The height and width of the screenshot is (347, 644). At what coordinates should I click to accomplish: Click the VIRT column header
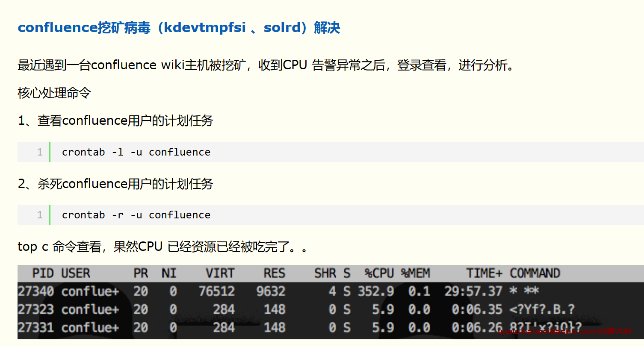coord(220,273)
